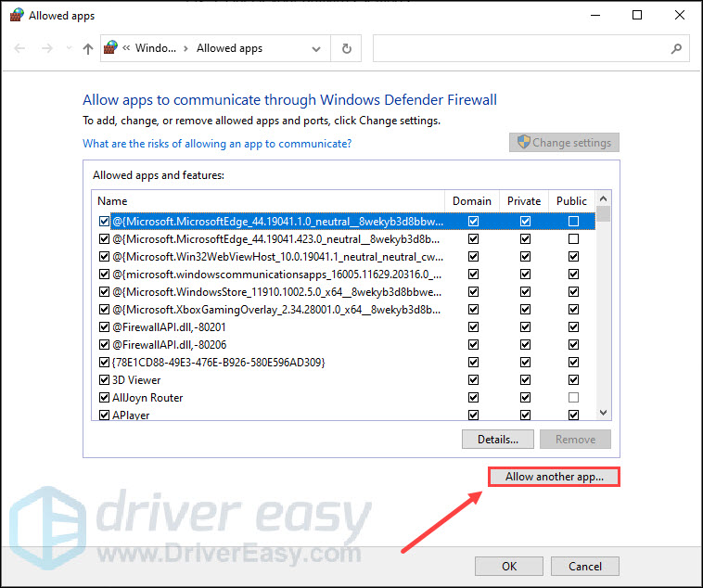Toggle Public checkbox for MicrosoftEdge_44.19041.1.0
This screenshot has width=703, height=588.
(x=573, y=221)
